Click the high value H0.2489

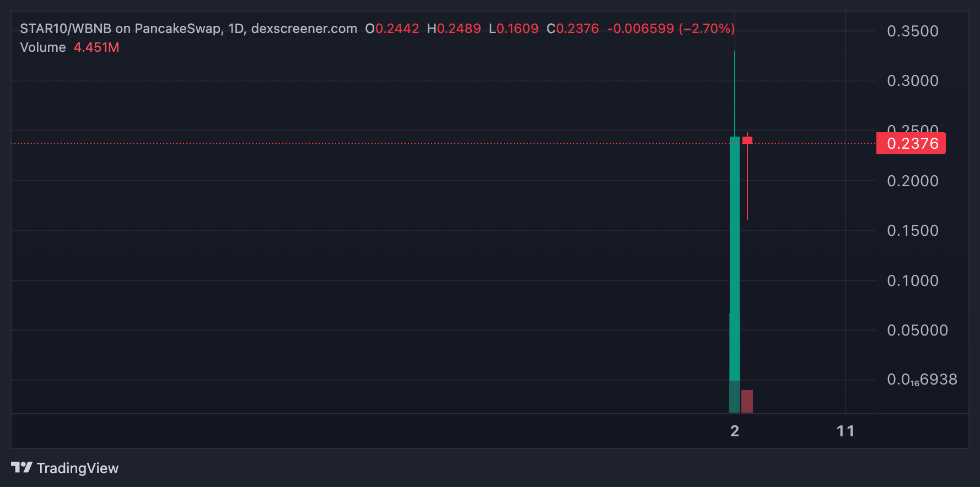(454, 29)
